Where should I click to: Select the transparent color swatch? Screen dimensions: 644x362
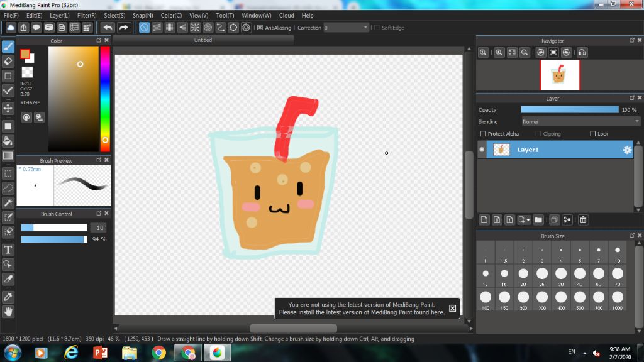(27, 72)
